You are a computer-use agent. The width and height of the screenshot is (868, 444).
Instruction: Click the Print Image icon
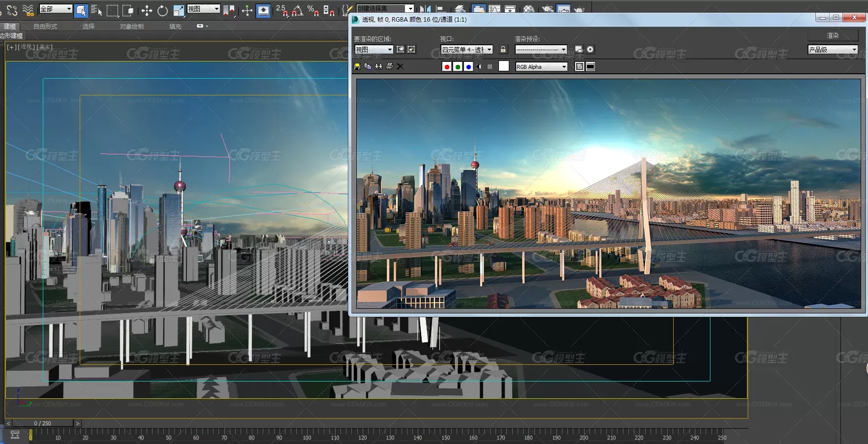coord(389,66)
